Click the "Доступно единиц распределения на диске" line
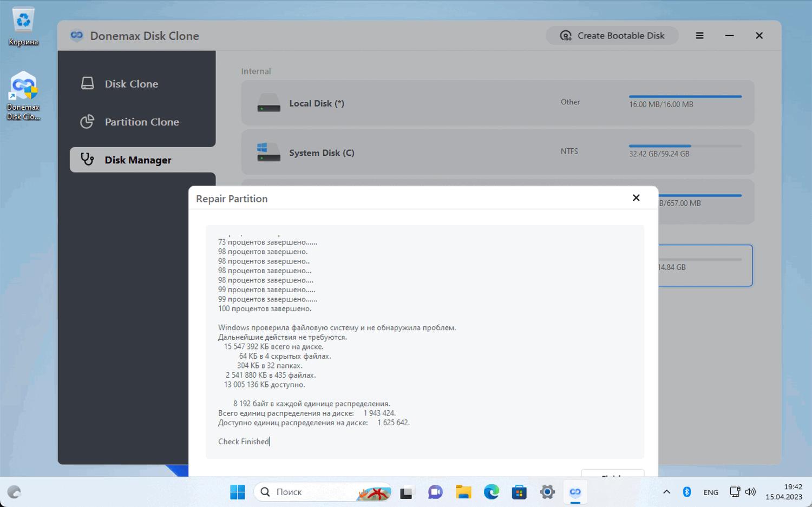This screenshot has width=812, height=507. pos(314,423)
